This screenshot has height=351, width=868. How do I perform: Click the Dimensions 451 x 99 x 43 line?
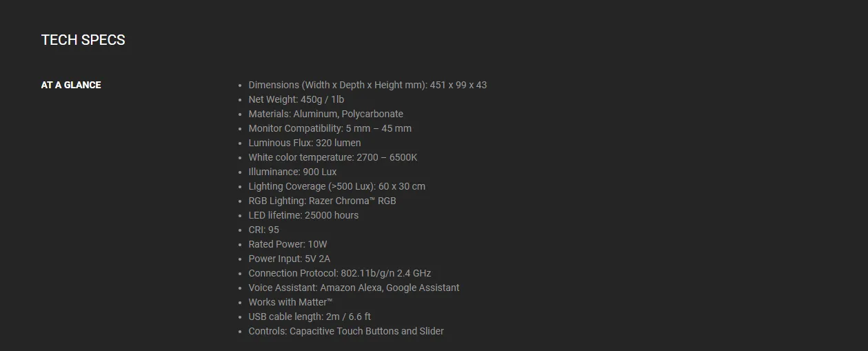367,85
